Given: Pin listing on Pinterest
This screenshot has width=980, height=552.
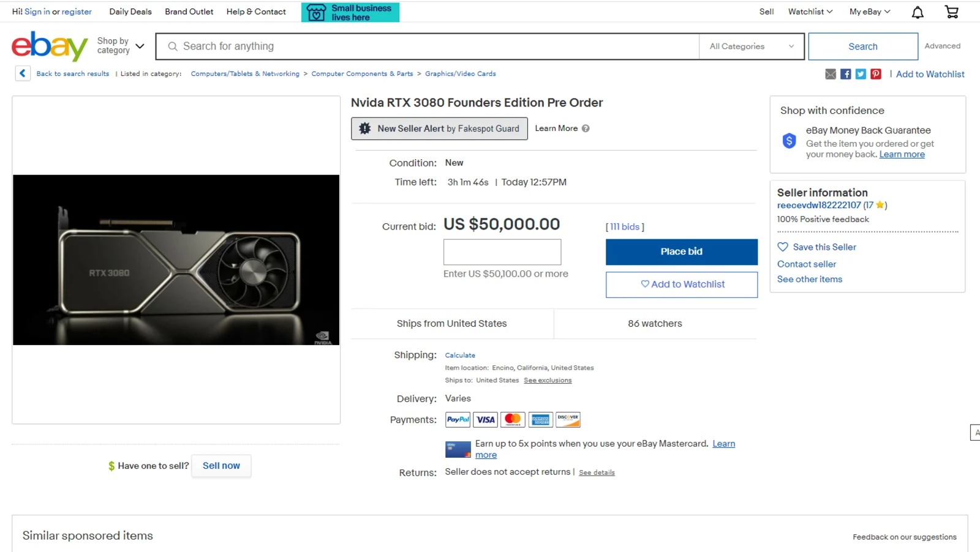Looking at the screenshot, I should tap(876, 74).
